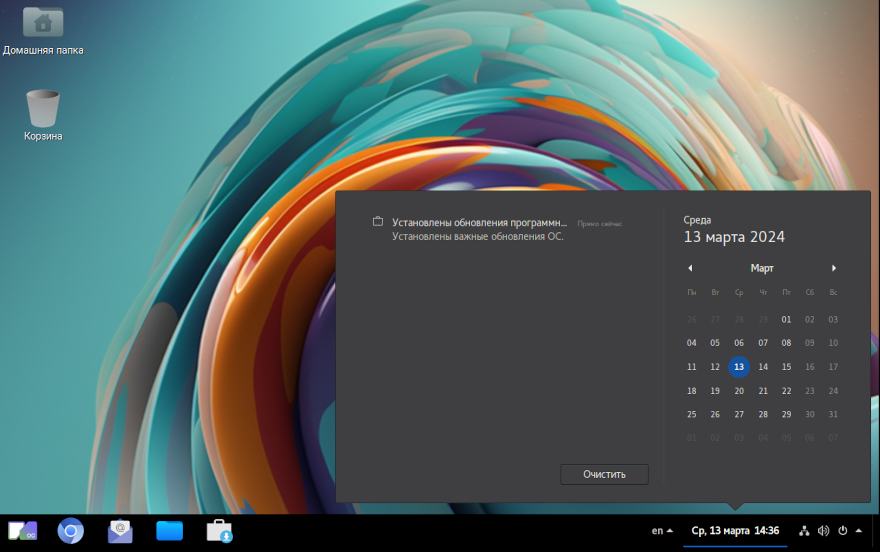Image resolution: width=880 pixels, height=552 pixels.
Task: Open the blue file manager icon
Action: coord(170,531)
